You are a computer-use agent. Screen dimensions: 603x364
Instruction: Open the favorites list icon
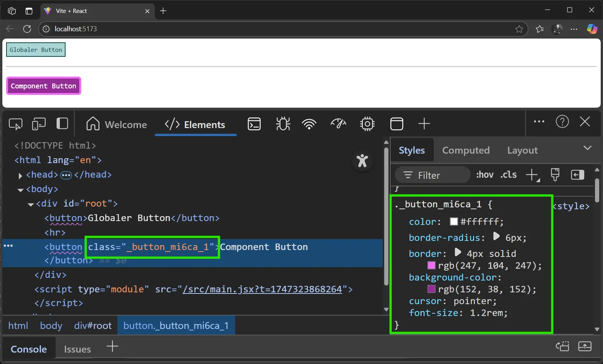[x=540, y=29]
